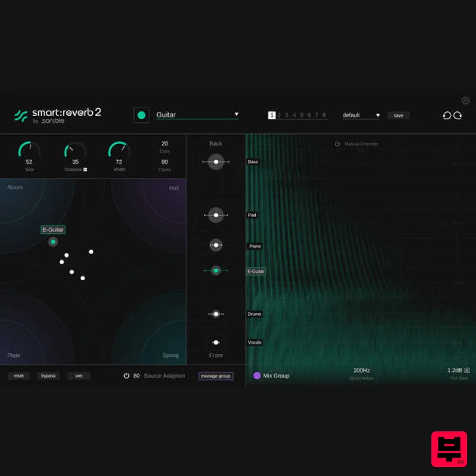This screenshot has height=476, width=476.
Task: Click the E-Guitar label on the spectrogram
Action: coord(255,271)
